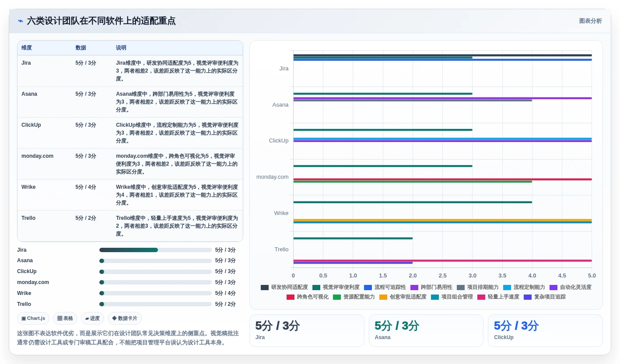
Task: Click the monday.com y-axis label in chart
Action: [273, 177]
